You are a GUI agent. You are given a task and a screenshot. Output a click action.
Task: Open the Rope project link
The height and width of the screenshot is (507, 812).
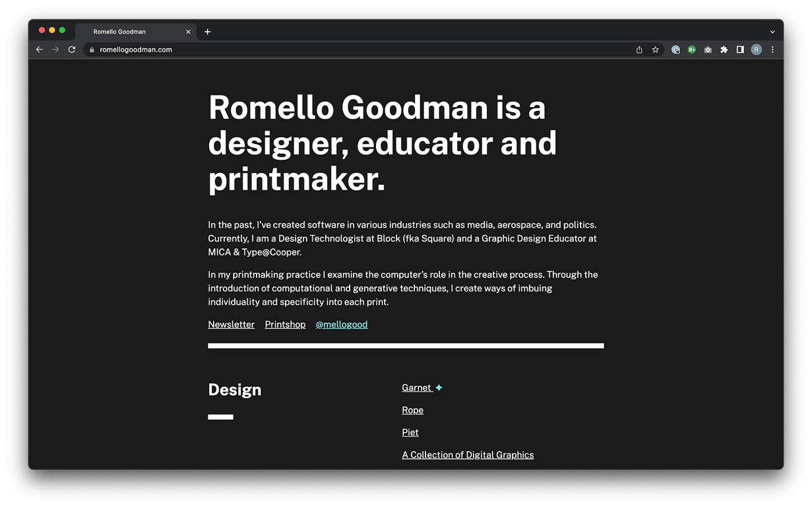pyautogui.click(x=412, y=410)
